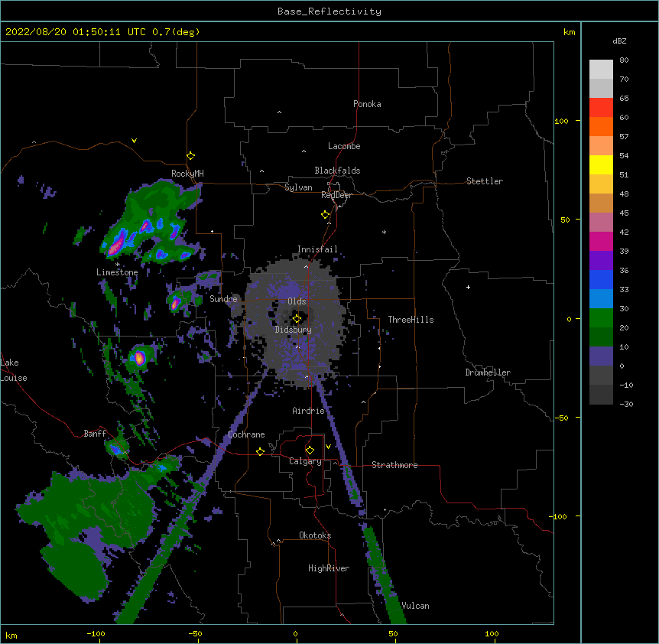Click the Sundre town label
This screenshot has width=659, height=644.
pos(223,299)
